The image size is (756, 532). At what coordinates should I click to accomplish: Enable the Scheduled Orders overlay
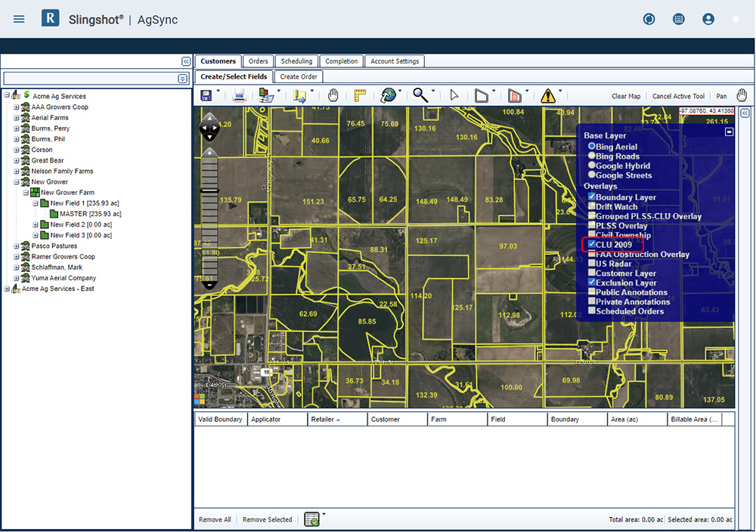592,311
